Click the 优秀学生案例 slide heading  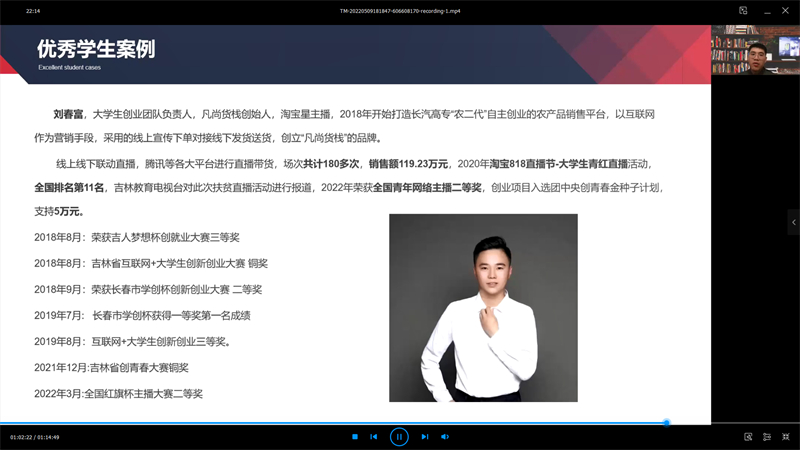click(96, 50)
